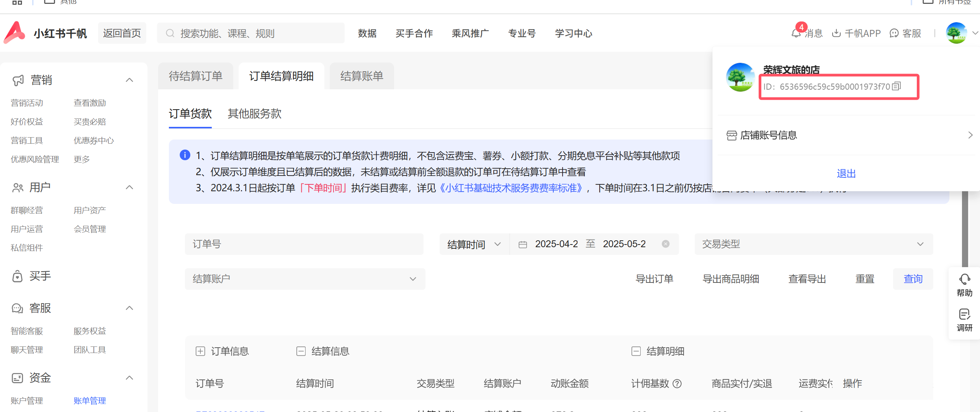Open 营销活动 in the sidebar
This screenshot has height=412, width=980.
(27, 103)
